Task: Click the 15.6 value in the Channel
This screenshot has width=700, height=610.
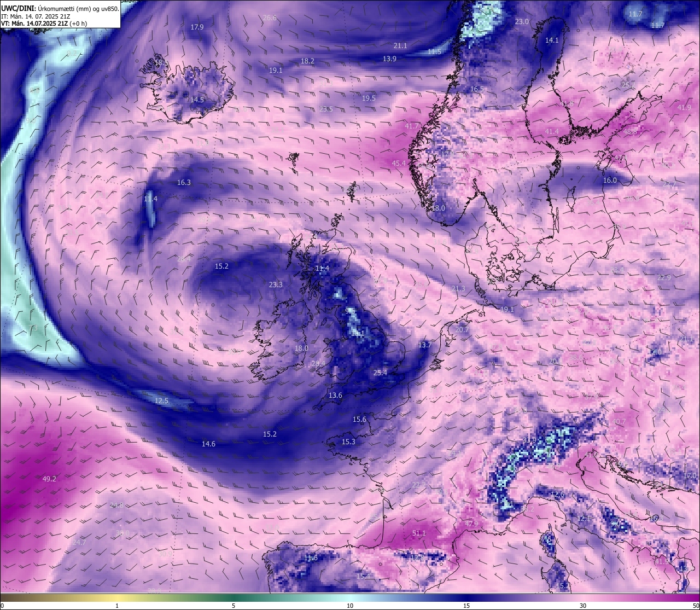Action: click(359, 420)
